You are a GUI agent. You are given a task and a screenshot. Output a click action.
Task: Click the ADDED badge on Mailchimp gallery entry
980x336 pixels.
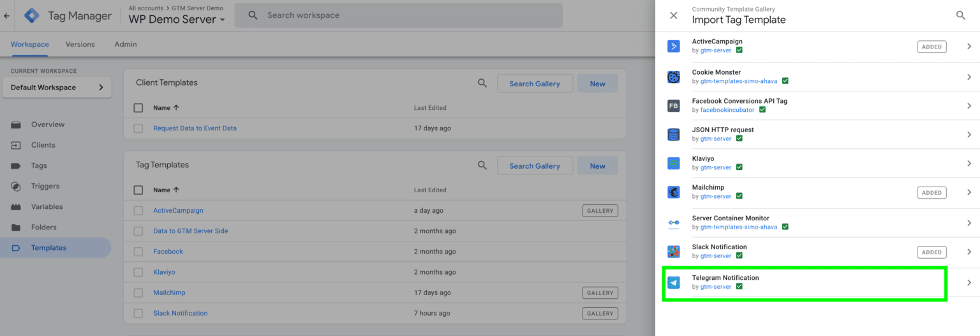[932, 192]
